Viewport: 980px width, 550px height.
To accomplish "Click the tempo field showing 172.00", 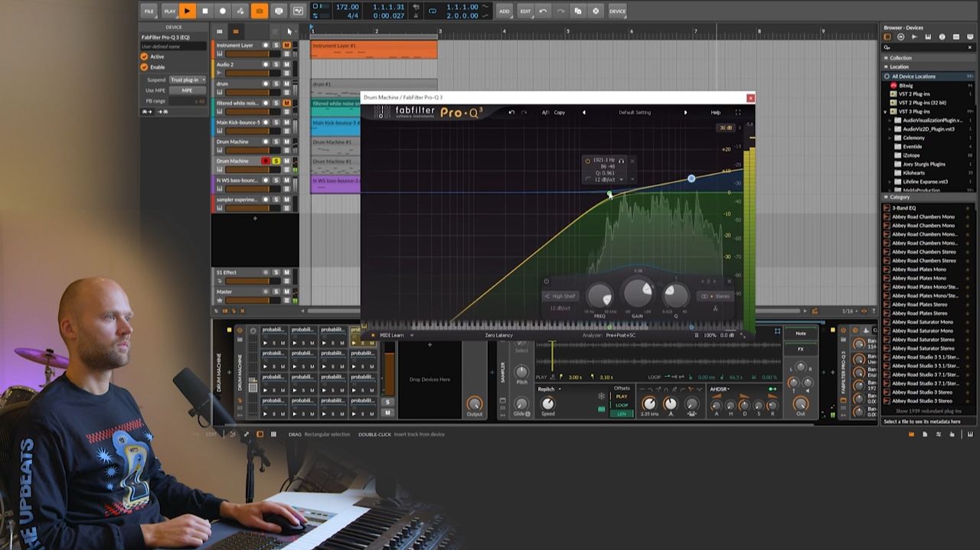I will point(347,7).
